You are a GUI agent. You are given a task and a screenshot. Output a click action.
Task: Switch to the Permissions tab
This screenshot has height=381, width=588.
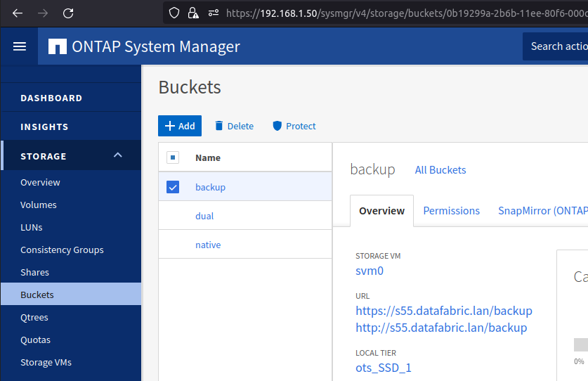[452, 211]
